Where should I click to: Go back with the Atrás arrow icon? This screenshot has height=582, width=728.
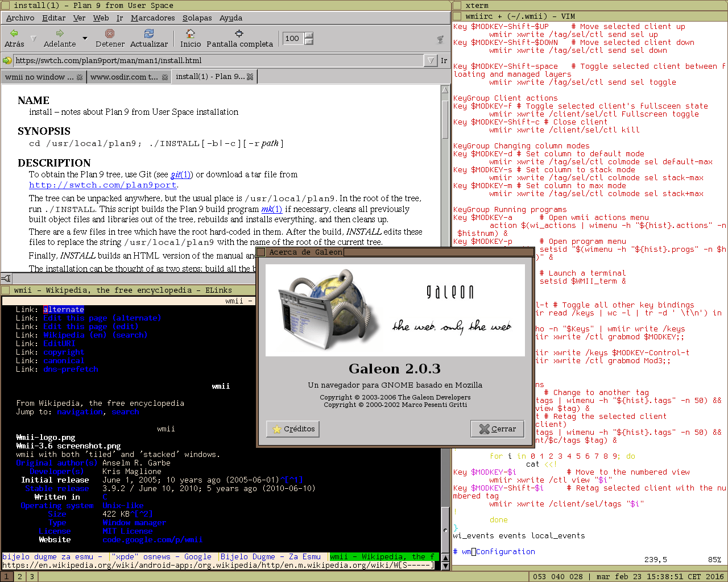pyautogui.click(x=14, y=34)
